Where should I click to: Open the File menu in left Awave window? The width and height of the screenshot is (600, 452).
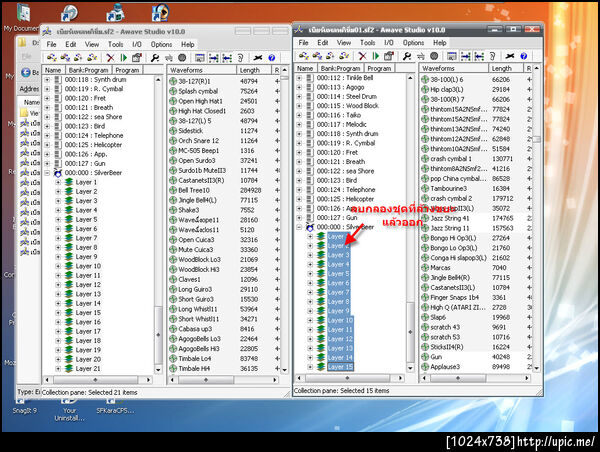click(51, 44)
